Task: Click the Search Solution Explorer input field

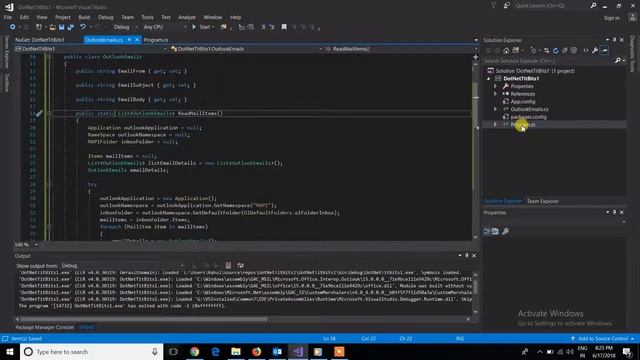Action: click(x=548, y=61)
